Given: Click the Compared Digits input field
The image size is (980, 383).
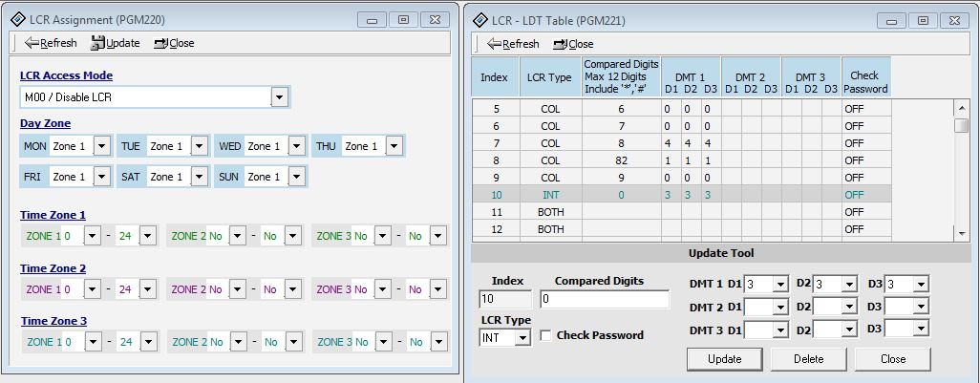Looking at the screenshot, I should [604, 300].
